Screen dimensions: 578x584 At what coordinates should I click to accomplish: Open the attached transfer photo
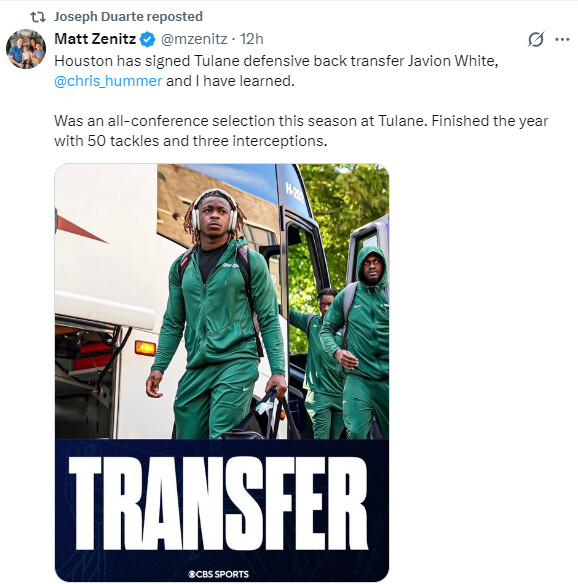pos(222,372)
